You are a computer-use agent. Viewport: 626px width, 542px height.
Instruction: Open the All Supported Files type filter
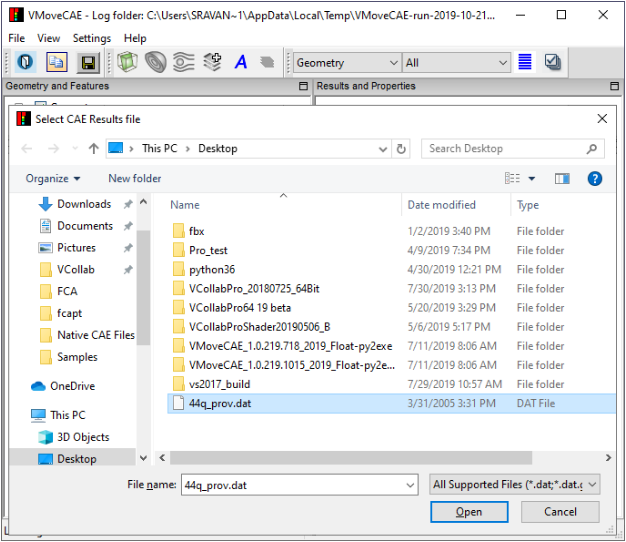(515, 485)
